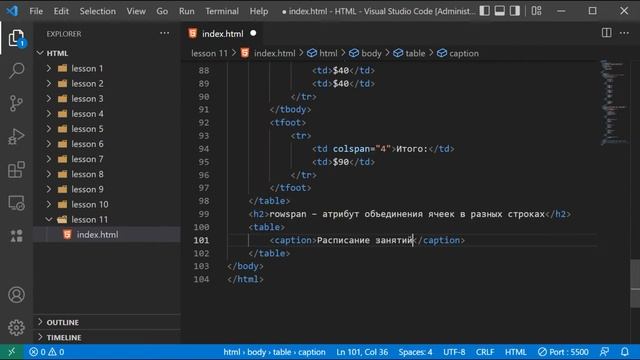This screenshot has width=640, height=360.
Task: Open Remote Explorer view
Action: pos(16,202)
